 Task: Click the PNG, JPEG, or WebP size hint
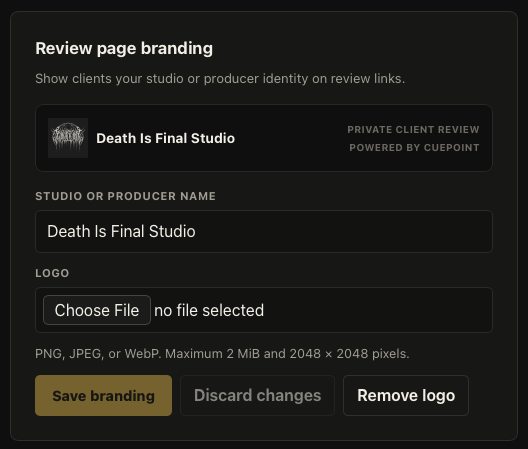[x=222, y=354]
